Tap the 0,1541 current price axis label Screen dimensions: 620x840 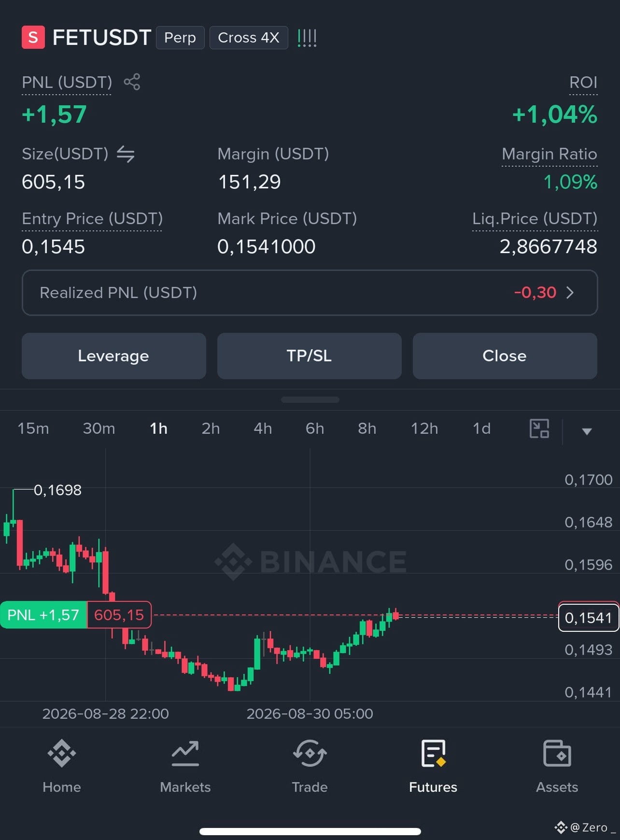click(589, 618)
